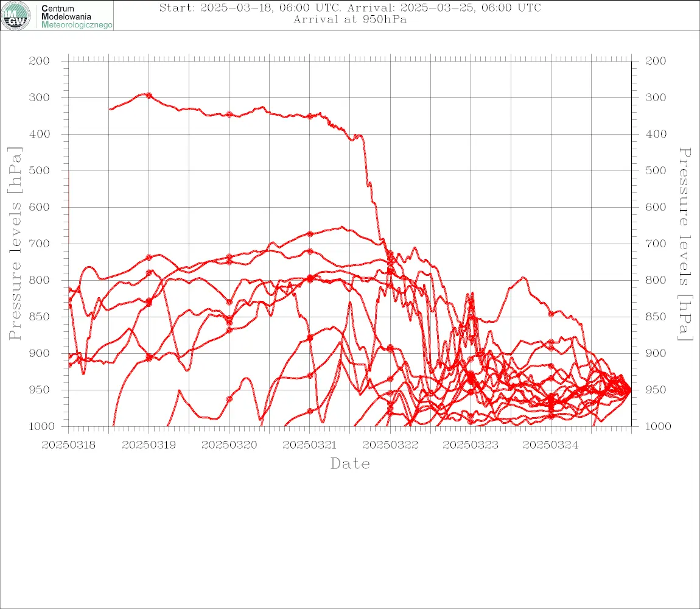Click the left 'Pressure levels [hPa]' axis title
Viewport: 700px width, 609px height.
(x=15, y=244)
